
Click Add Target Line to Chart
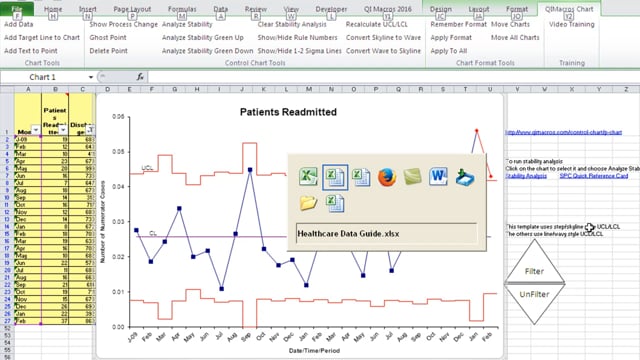[x=42, y=38]
